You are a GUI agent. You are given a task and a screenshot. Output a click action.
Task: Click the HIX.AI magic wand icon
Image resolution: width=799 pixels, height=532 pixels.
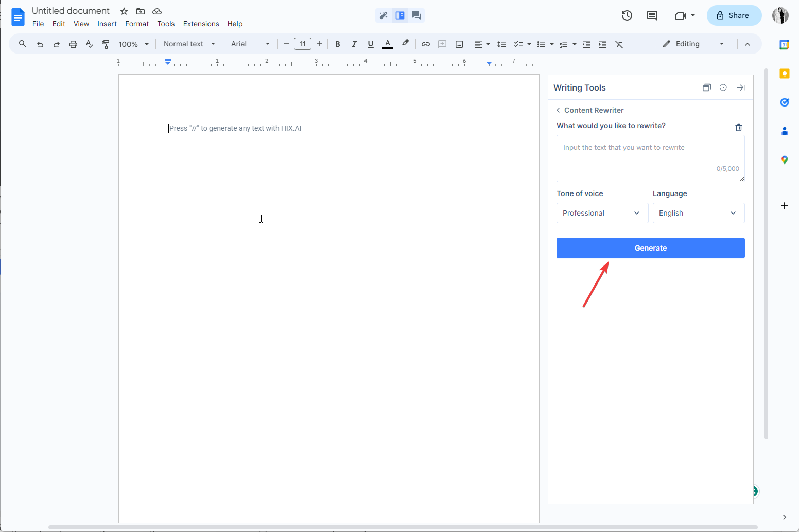pyautogui.click(x=384, y=15)
